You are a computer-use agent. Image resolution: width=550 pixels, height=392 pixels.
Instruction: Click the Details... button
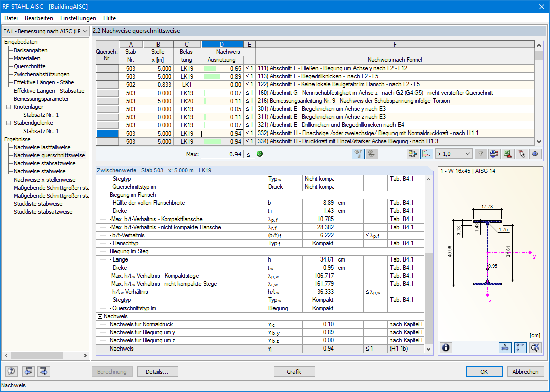157,372
